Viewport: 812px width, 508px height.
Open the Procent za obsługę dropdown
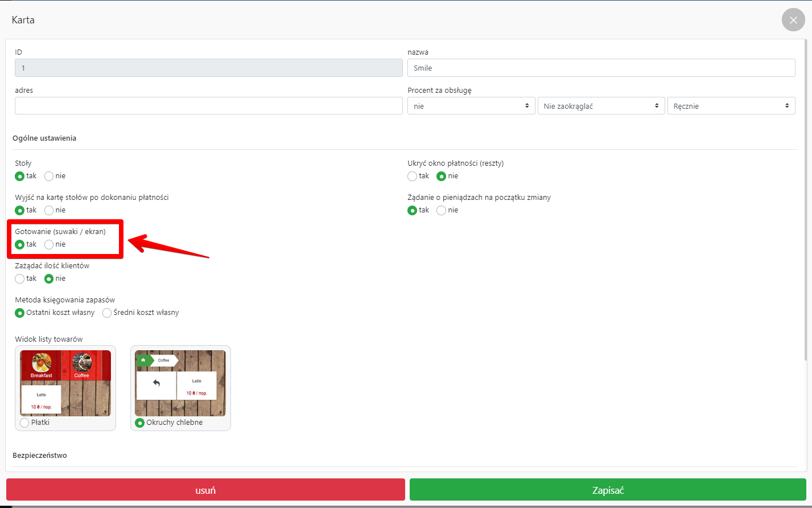click(x=471, y=106)
